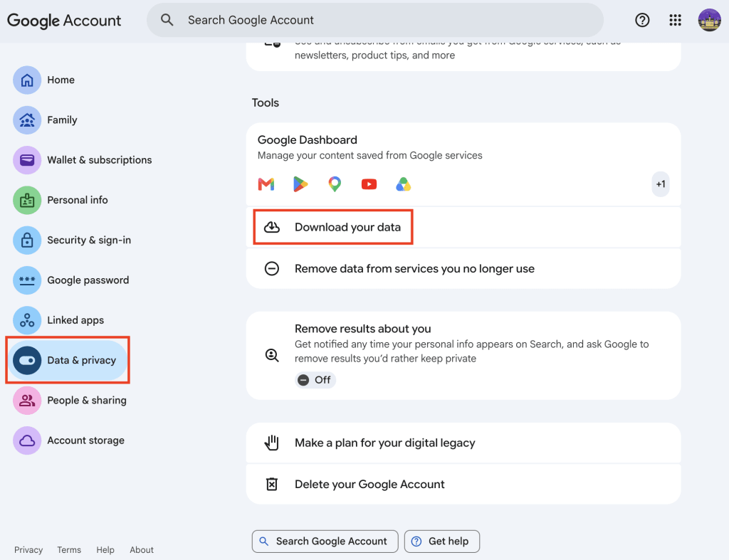Click the Google Maps pin icon

(x=335, y=184)
